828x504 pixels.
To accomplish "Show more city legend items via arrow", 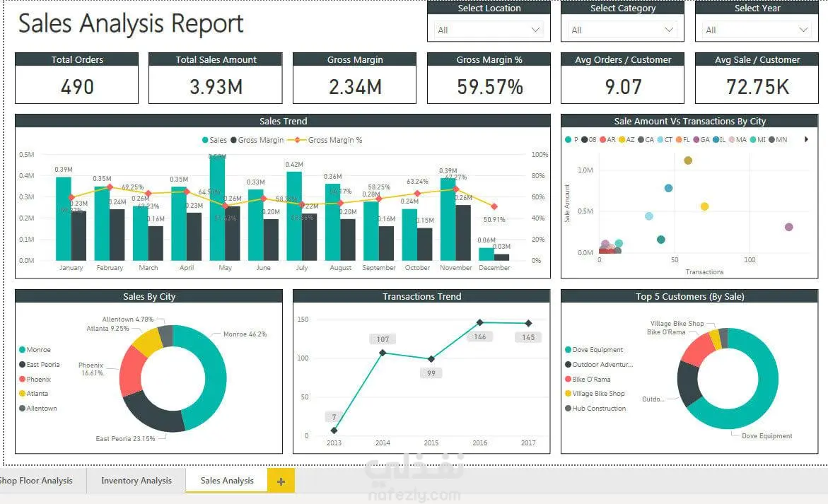I will coord(806,140).
